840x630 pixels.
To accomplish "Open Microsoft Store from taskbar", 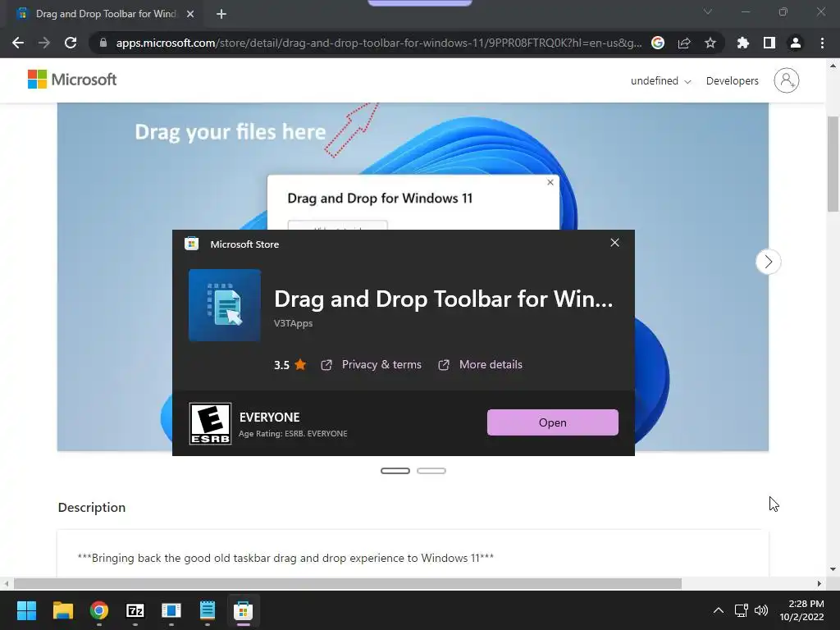I will pyautogui.click(x=243, y=610).
